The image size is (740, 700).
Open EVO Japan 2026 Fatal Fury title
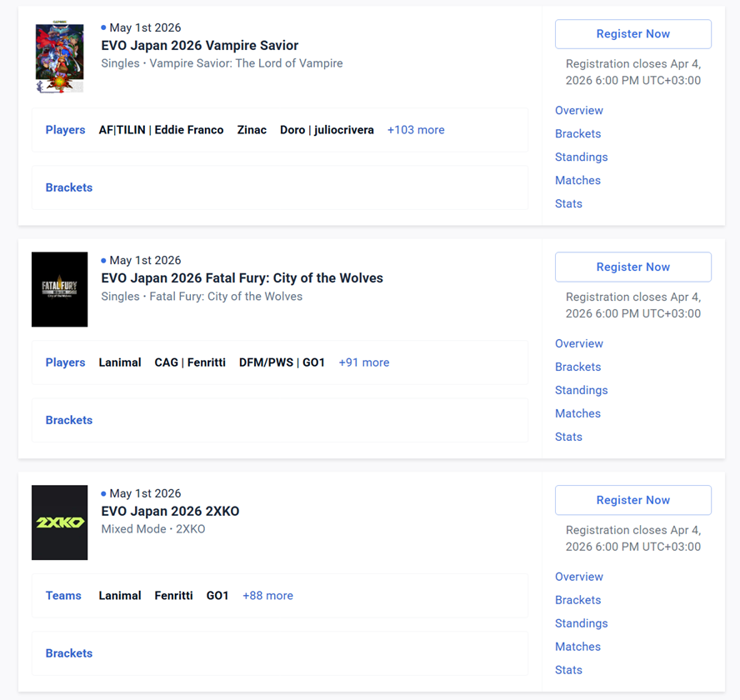tap(242, 278)
